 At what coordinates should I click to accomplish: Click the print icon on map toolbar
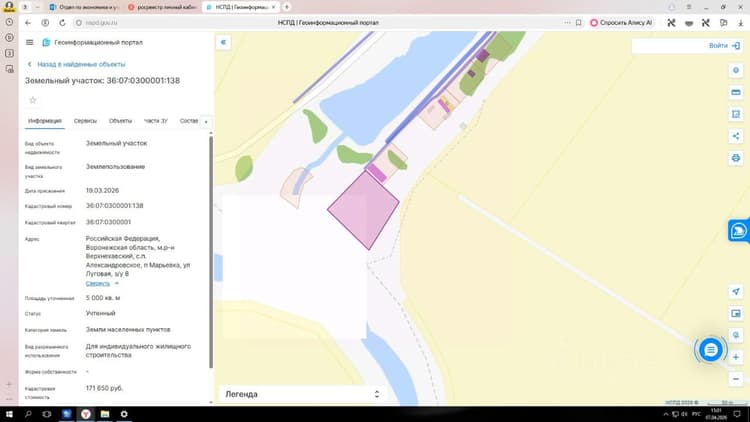click(x=736, y=158)
